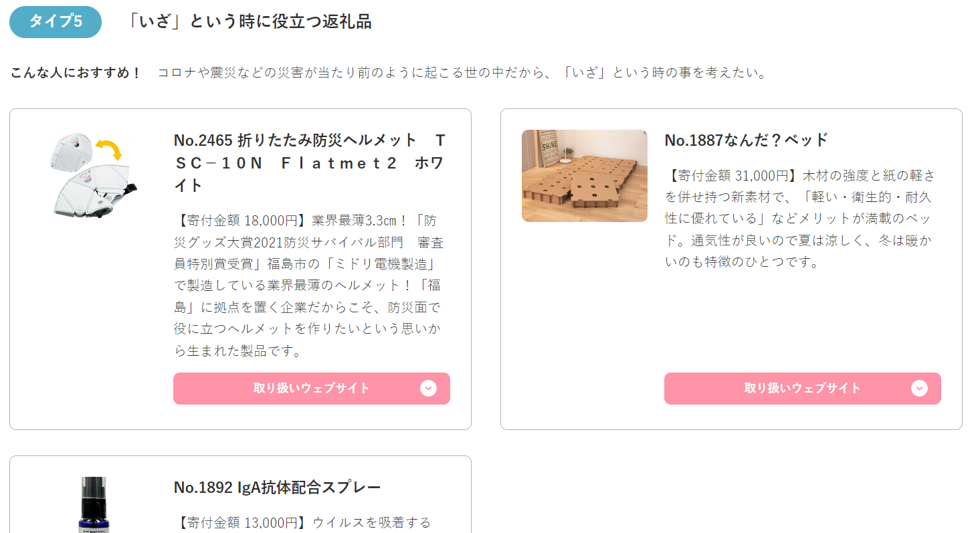Click the sentence about コロナや震災などの災害

[x=462, y=72]
